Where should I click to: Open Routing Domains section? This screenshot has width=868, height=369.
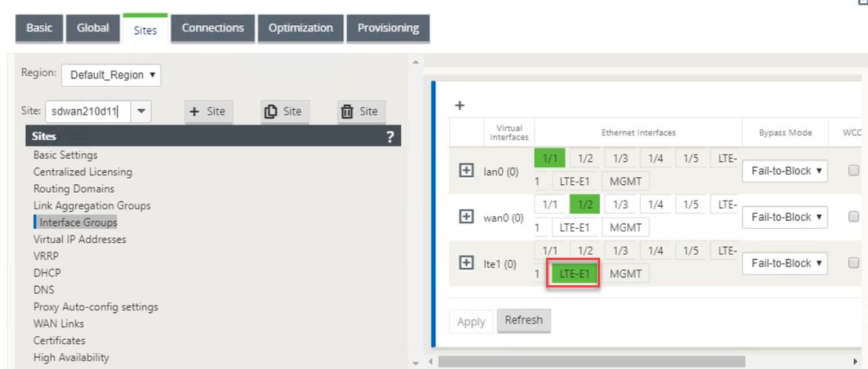pos(74,189)
